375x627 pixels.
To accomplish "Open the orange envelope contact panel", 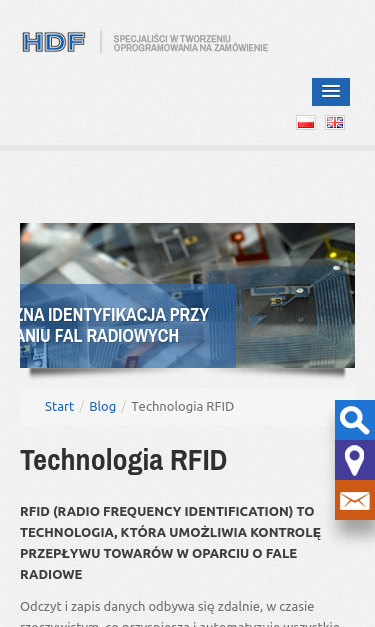I will click(x=355, y=500).
